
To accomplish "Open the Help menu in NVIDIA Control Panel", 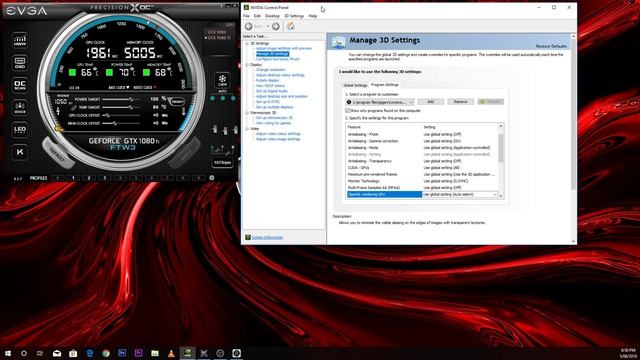I will (x=313, y=16).
